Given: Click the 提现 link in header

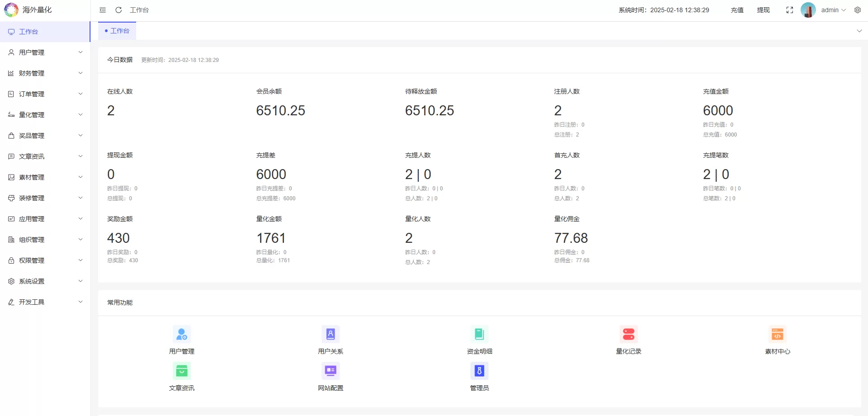Looking at the screenshot, I should pos(763,10).
